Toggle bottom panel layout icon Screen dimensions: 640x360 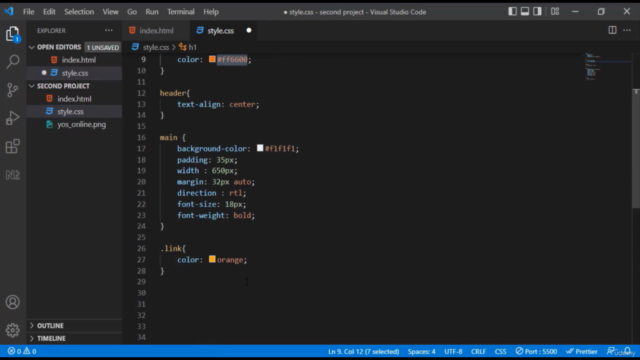525,11
